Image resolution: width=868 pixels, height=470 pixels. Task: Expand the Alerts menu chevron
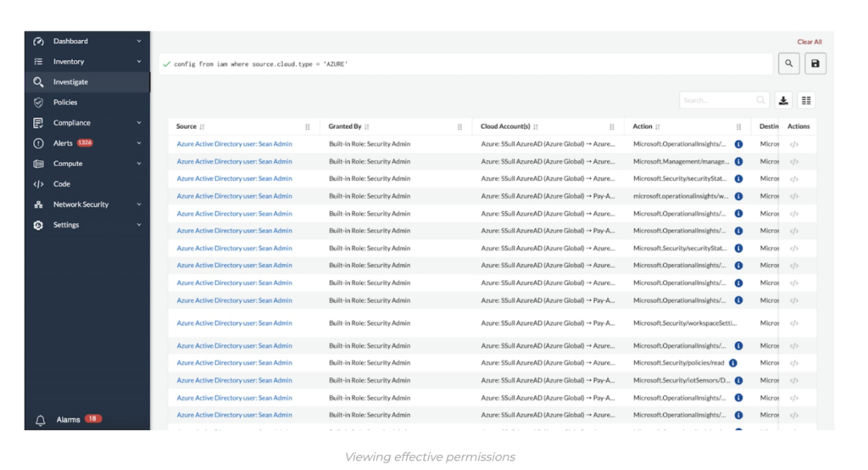coord(139,143)
